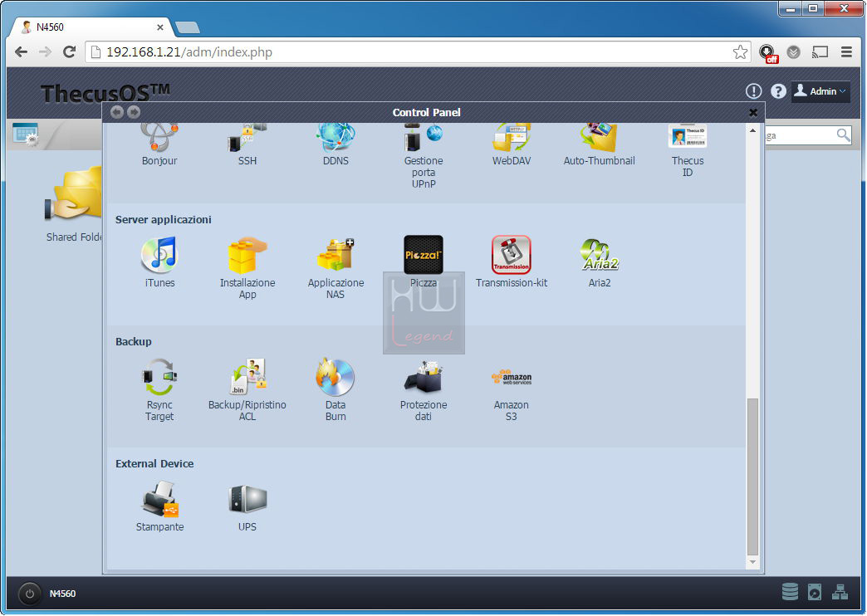Click the browser back arrow

click(21, 52)
